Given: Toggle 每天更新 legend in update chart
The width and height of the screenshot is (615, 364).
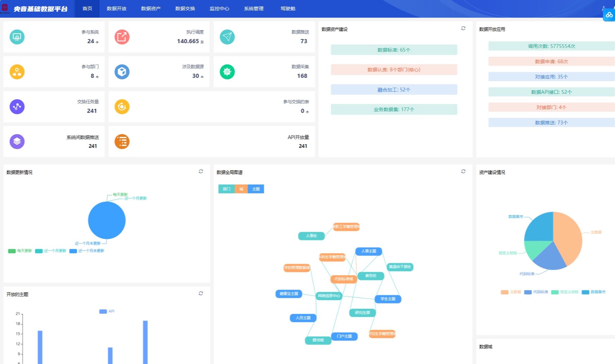Looking at the screenshot, I should [x=20, y=251].
